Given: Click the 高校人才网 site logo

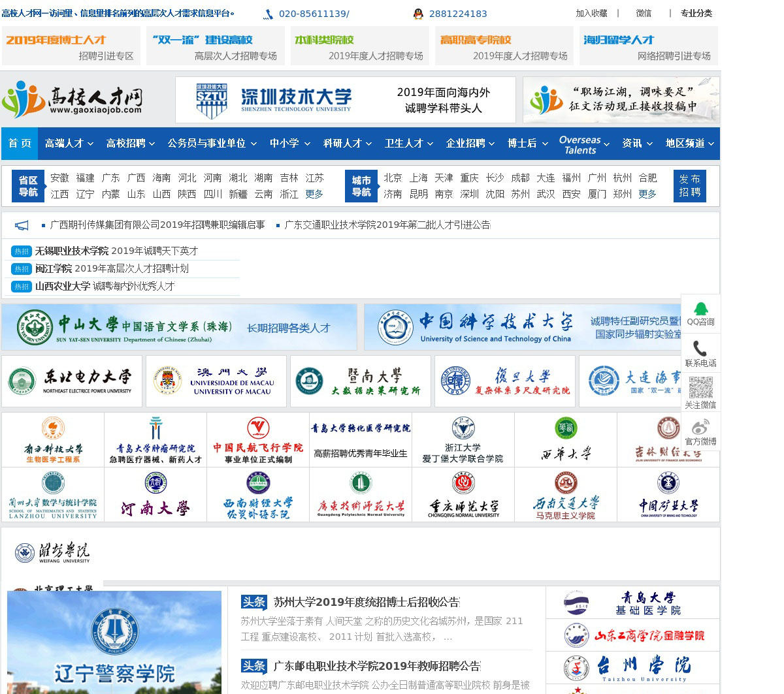Looking at the screenshot, I should [x=73, y=99].
